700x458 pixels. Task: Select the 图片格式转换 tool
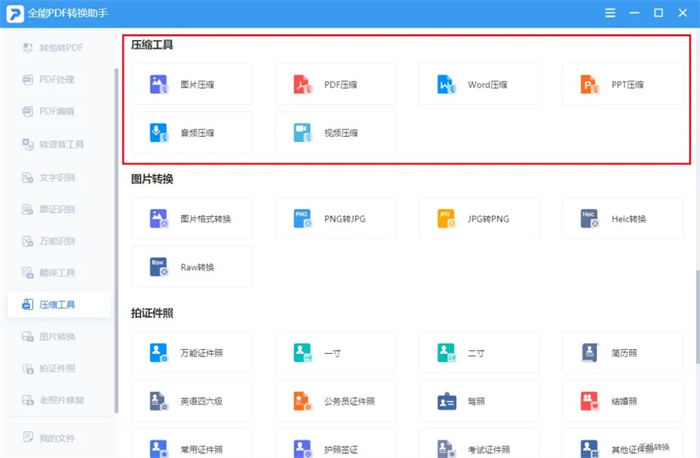(191, 218)
